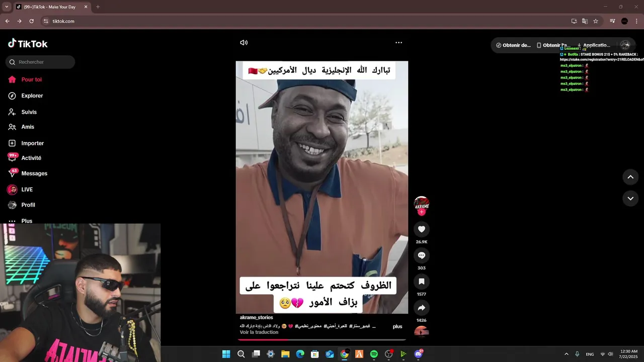Open Chrome profile avatar
The width and height of the screenshot is (644, 362).
click(624, 21)
